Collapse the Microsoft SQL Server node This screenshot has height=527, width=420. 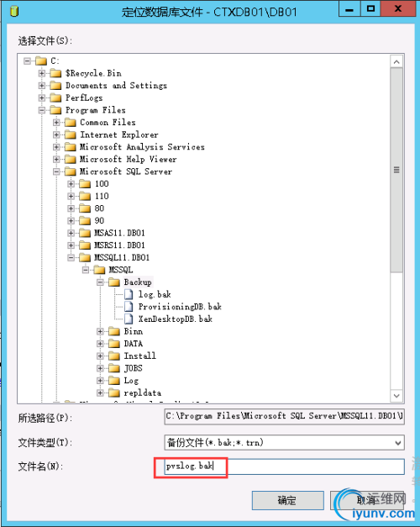tap(56, 171)
